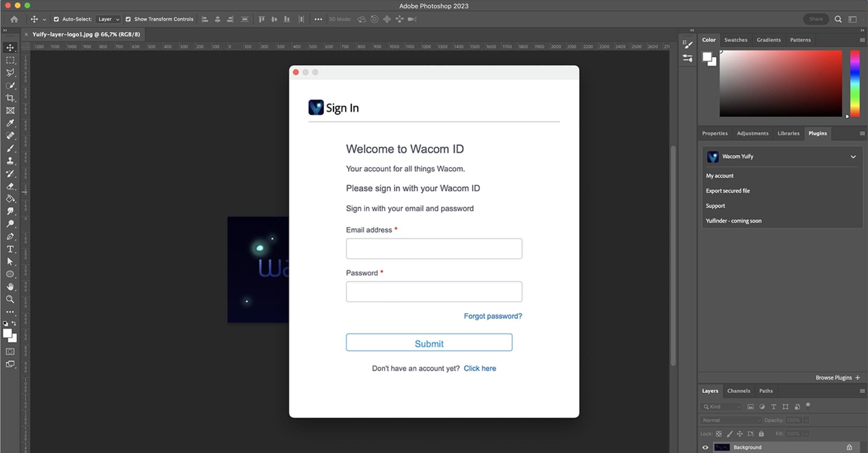Image resolution: width=868 pixels, height=453 pixels.
Task: Toggle the layer filter on/off dot
Action: (808, 405)
